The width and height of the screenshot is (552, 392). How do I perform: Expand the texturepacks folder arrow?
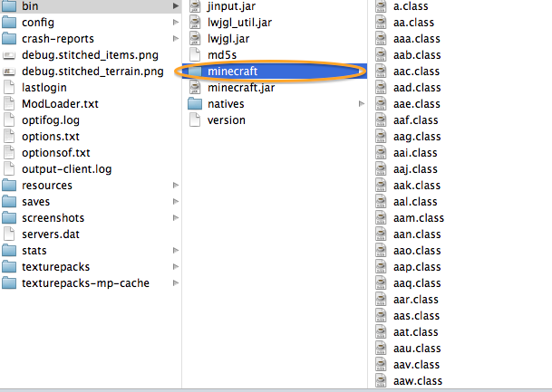click(x=175, y=267)
